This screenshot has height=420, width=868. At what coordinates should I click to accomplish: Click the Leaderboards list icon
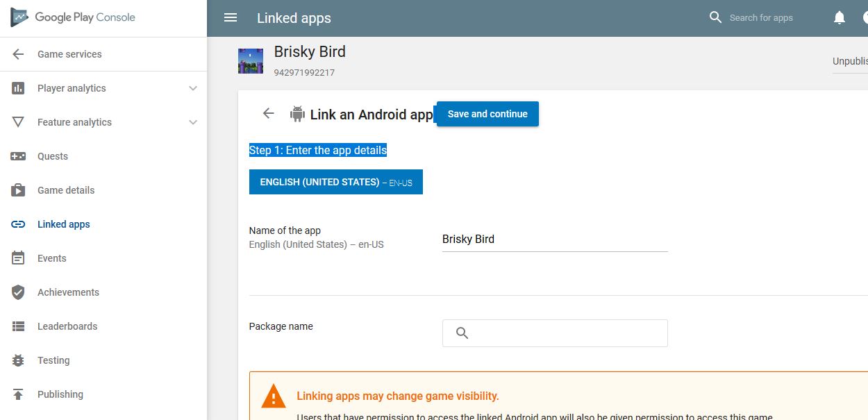[x=19, y=326]
